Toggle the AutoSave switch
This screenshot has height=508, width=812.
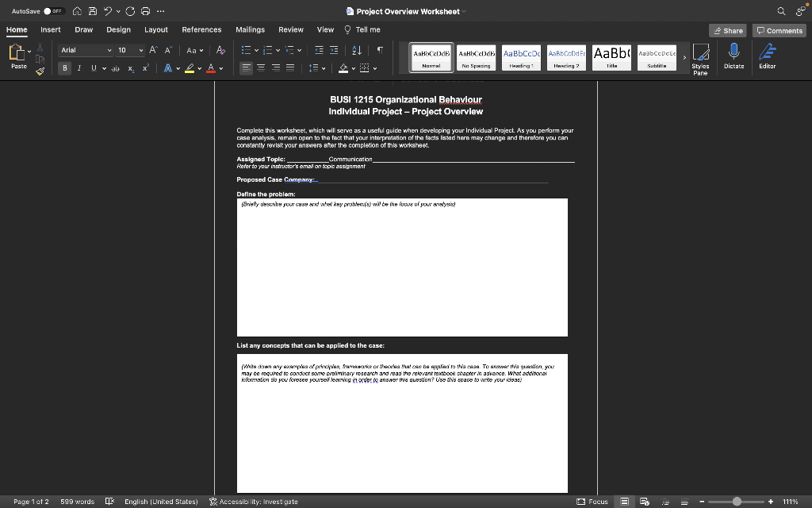point(53,11)
